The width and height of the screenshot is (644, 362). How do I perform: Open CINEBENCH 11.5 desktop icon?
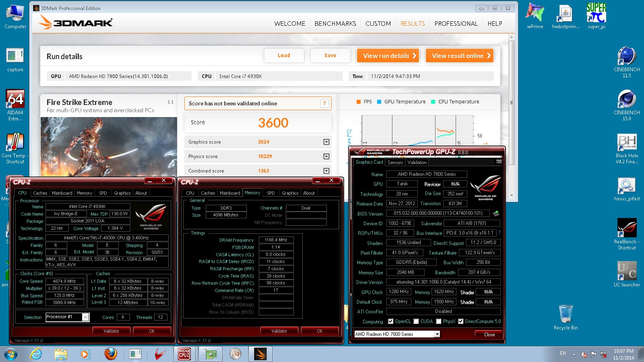click(627, 62)
